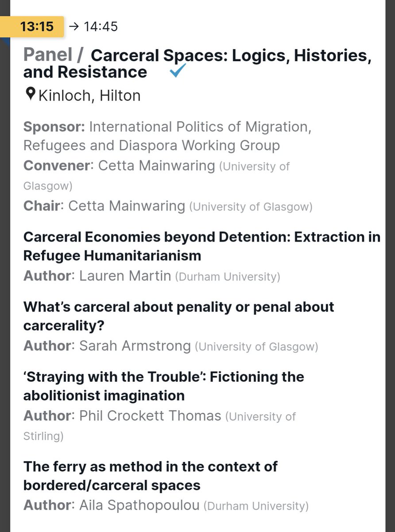Image resolution: width=395 pixels, height=532 pixels.
Task: Open paper What's carceral about penality
Action: pos(179,316)
